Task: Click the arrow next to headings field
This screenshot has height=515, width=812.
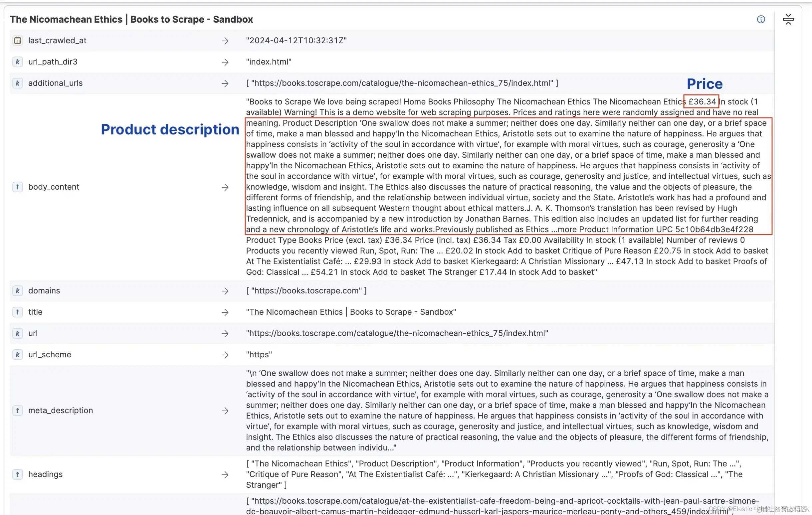Action: (x=225, y=475)
